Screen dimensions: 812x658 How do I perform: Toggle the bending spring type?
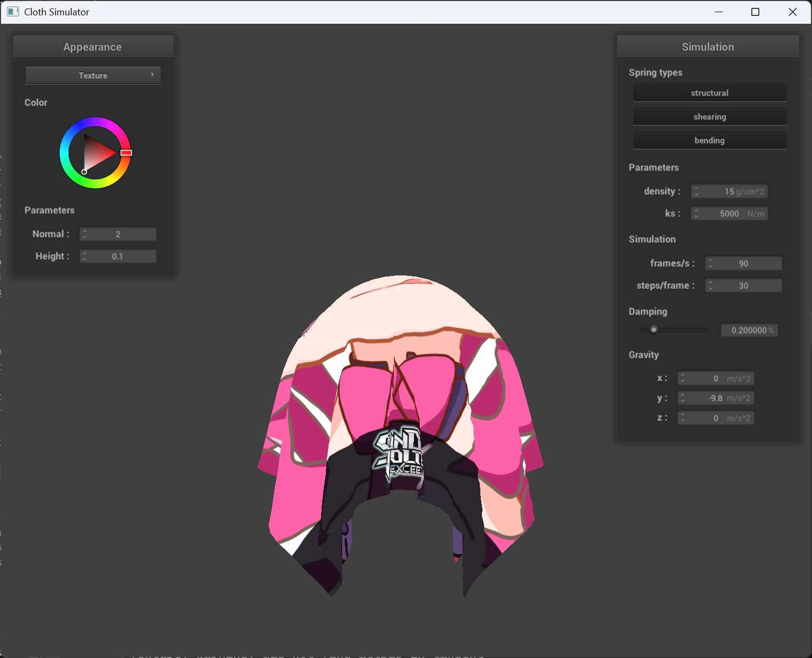tap(710, 140)
